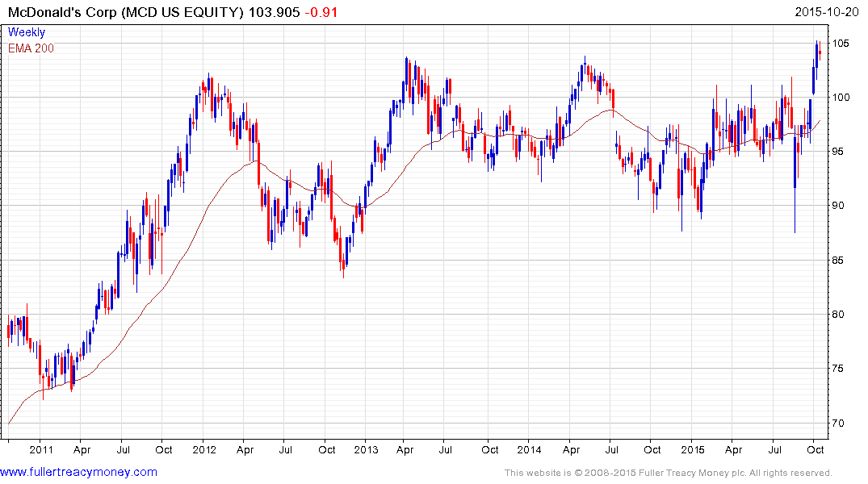The image size is (868, 484).
Task: Select the 105 price axis label
Action: [841, 43]
